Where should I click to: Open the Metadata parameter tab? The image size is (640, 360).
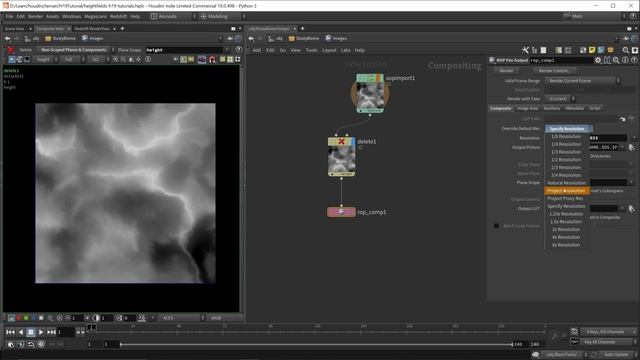(x=574, y=108)
